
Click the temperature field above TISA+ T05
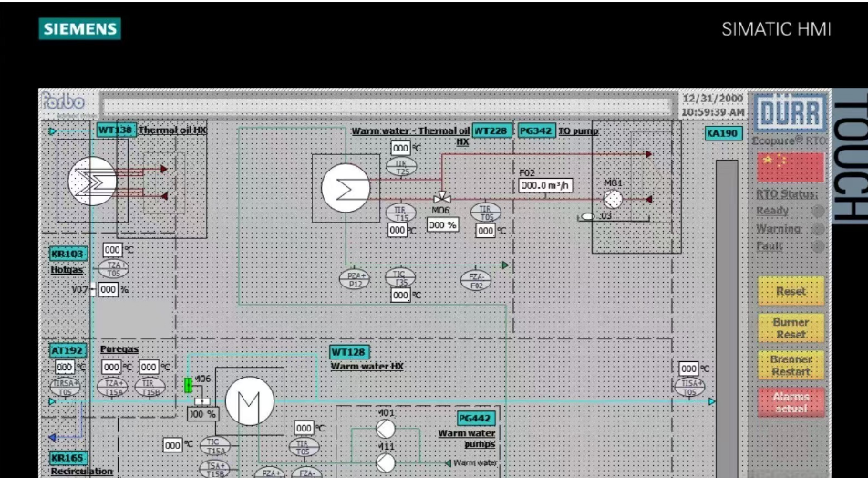pos(688,369)
